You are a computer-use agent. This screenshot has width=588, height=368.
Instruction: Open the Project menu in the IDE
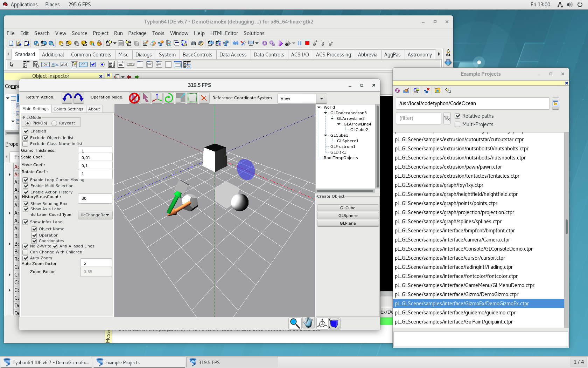[100, 33]
